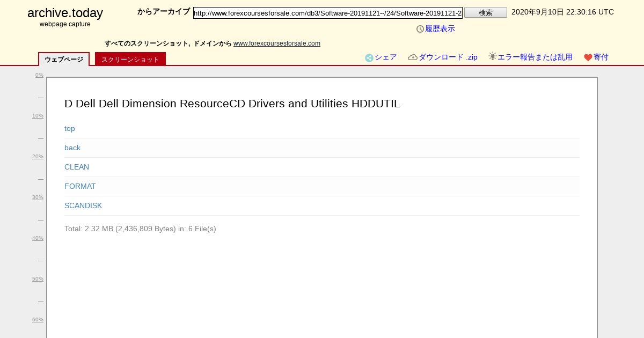Open the ウェブページ tab
This screenshot has height=338, width=644.
click(64, 59)
